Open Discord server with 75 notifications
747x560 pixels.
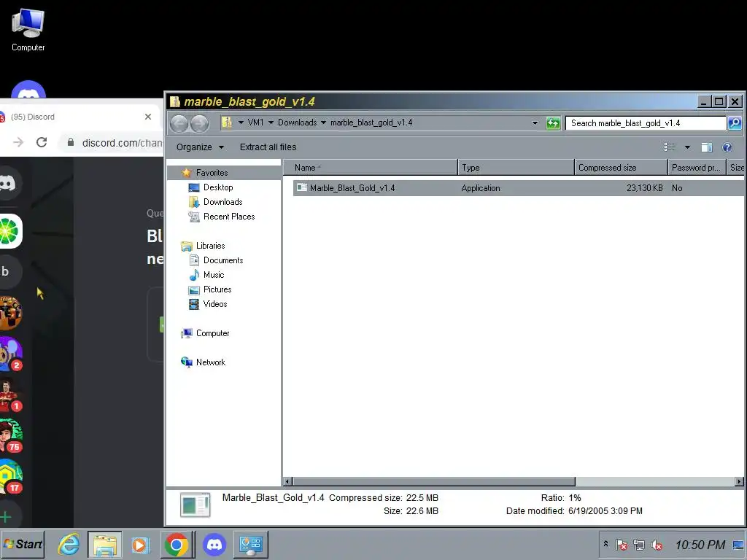pos(10,435)
